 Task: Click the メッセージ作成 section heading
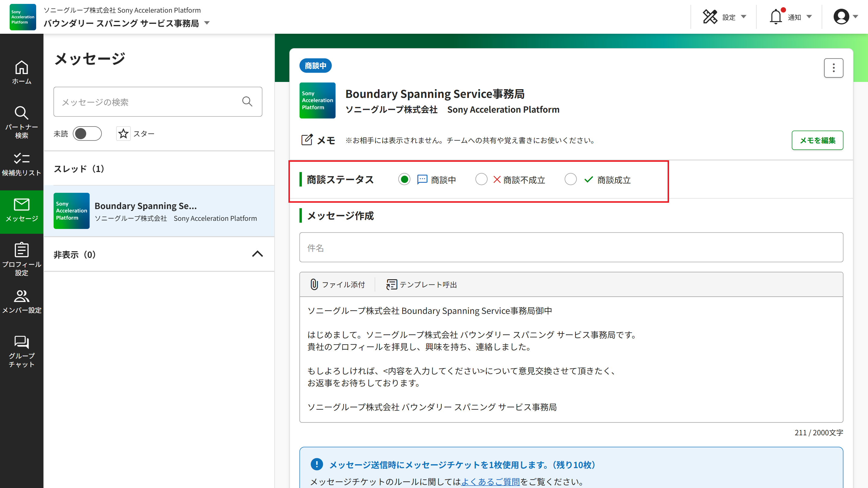click(x=340, y=216)
